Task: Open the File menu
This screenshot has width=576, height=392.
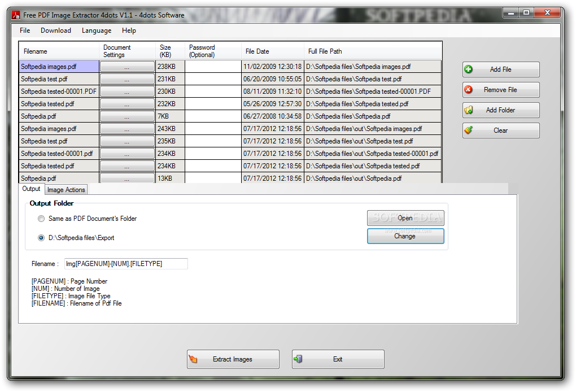Action: tap(25, 31)
